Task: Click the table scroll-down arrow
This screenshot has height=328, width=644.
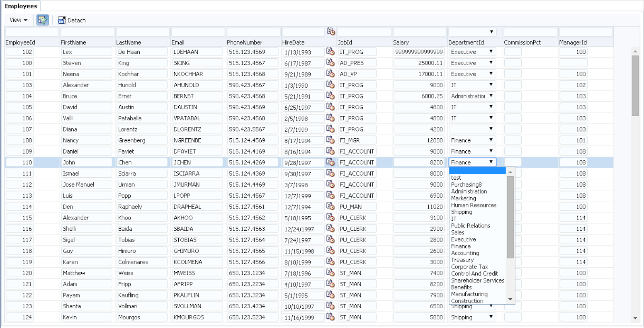Action: [x=635, y=318]
